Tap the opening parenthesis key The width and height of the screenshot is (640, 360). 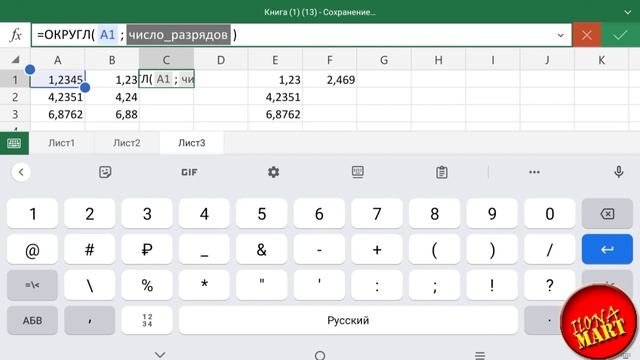point(435,249)
